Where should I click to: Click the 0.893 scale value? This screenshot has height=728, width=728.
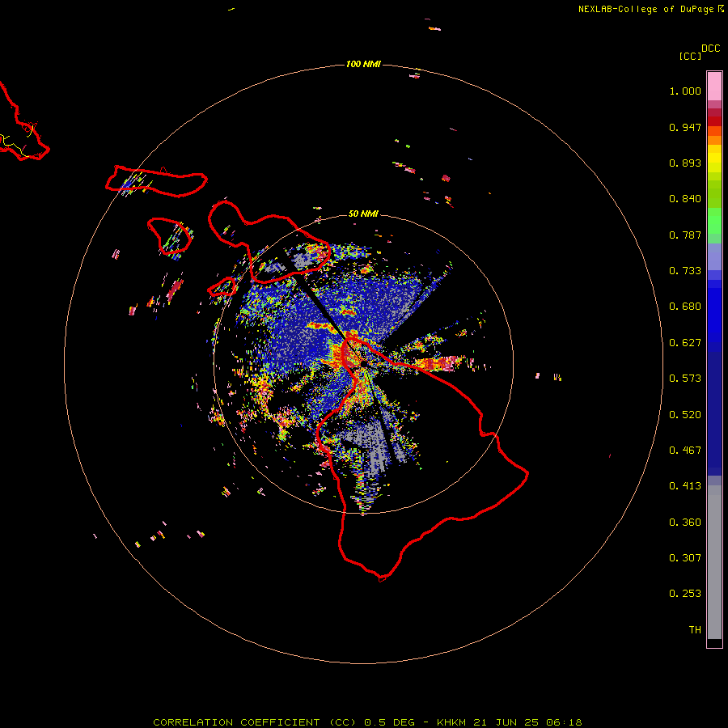click(x=685, y=163)
